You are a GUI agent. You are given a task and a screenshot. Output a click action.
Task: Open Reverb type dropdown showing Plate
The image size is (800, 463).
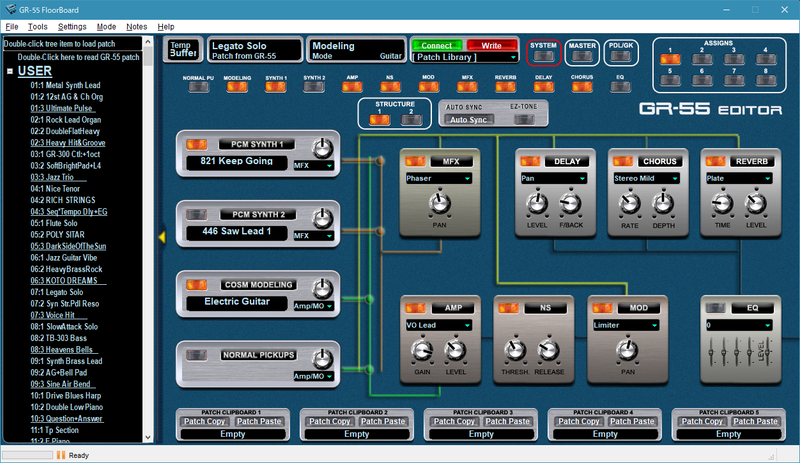click(739, 178)
